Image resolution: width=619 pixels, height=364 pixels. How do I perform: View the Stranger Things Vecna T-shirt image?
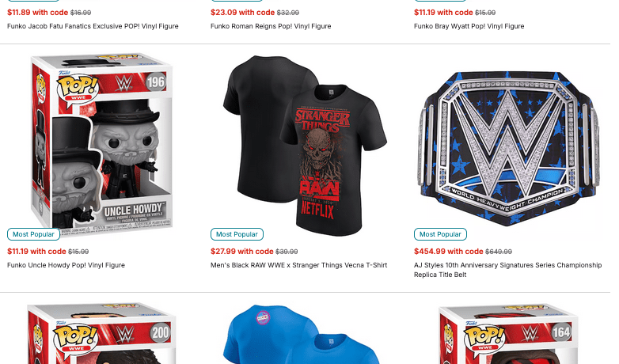[305, 146]
